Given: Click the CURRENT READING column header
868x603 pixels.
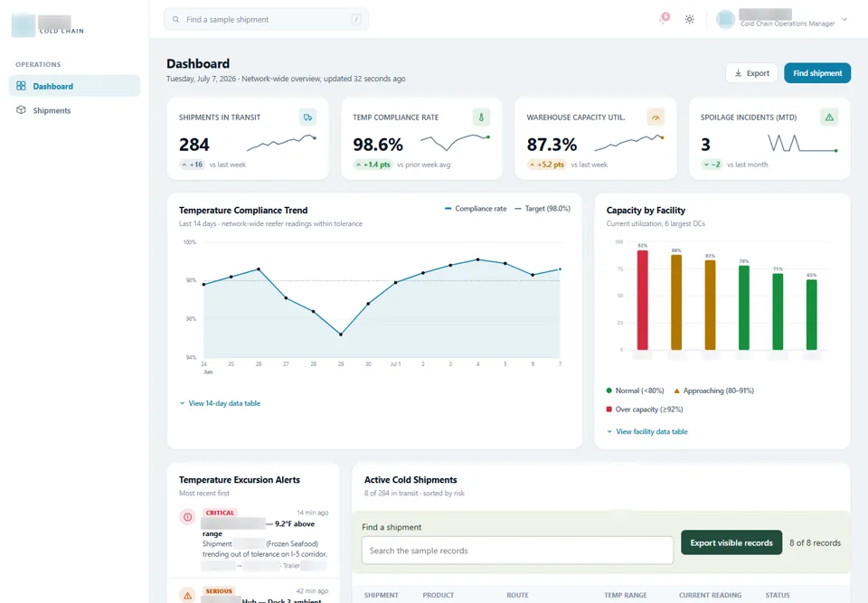Looking at the screenshot, I should 711,595.
